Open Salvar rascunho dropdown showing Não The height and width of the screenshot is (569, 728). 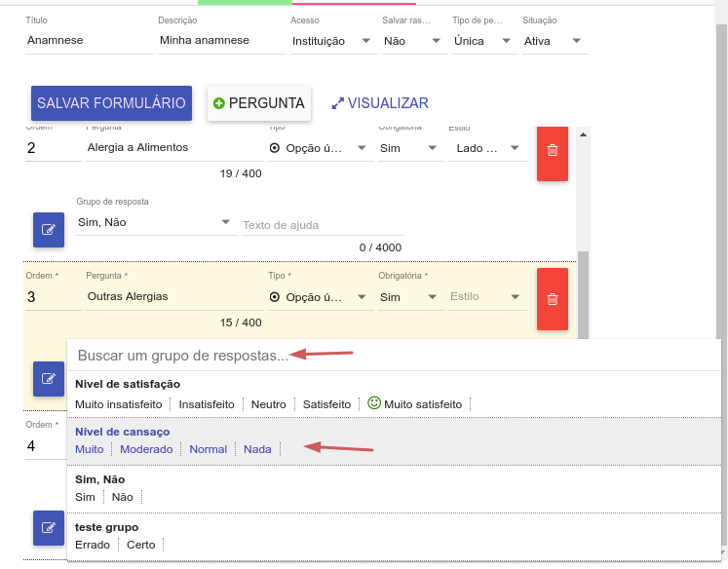414,41
